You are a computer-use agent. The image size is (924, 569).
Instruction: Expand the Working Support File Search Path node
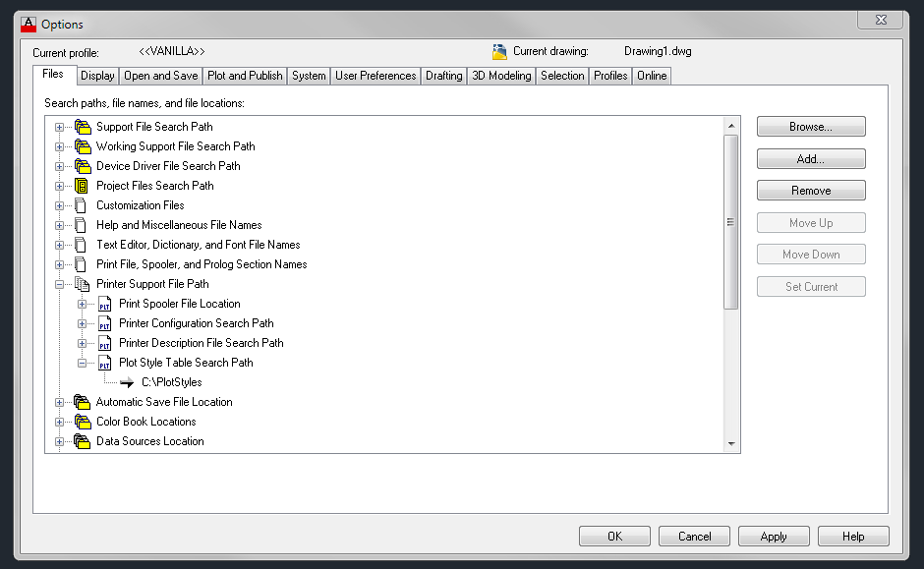pos(60,146)
